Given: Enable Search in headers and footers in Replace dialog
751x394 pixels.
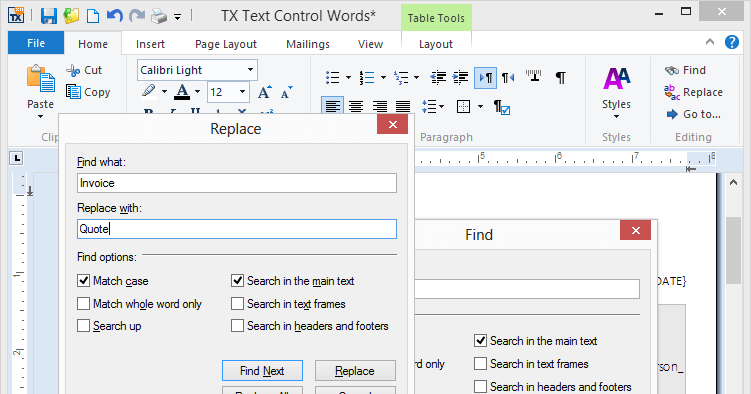Looking at the screenshot, I should [x=237, y=326].
